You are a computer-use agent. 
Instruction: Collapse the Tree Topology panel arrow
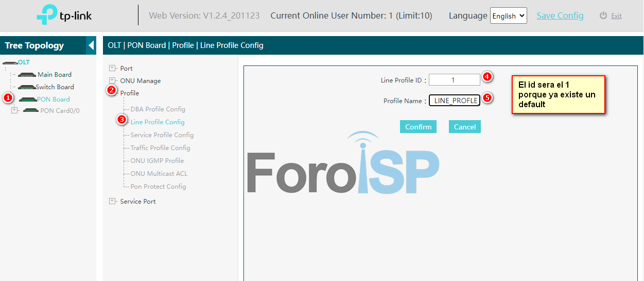pos(91,45)
